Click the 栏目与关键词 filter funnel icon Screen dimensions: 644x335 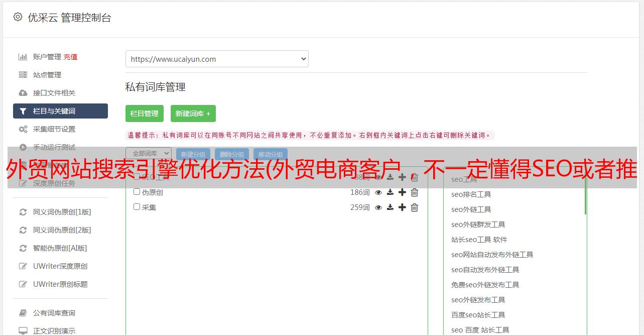[x=23, y=111]
